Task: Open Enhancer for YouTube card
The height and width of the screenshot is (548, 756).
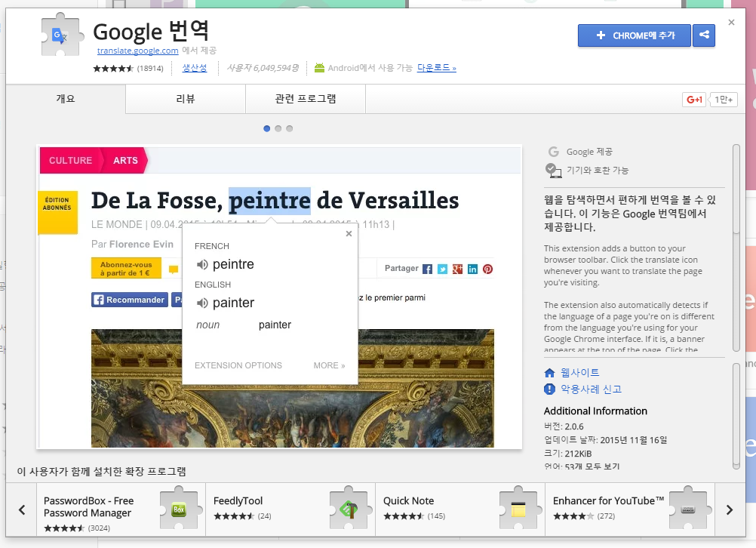Action: [x=630, y=510]
